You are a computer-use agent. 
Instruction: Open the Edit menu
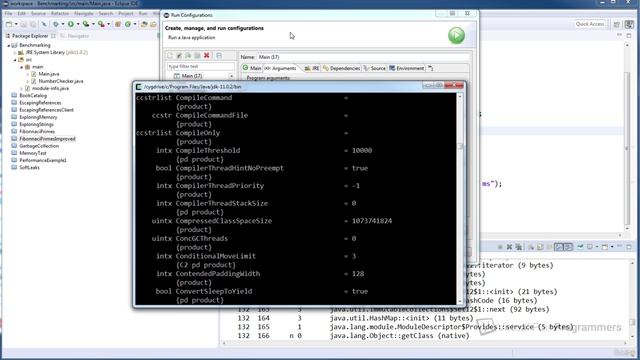[21, 13]
